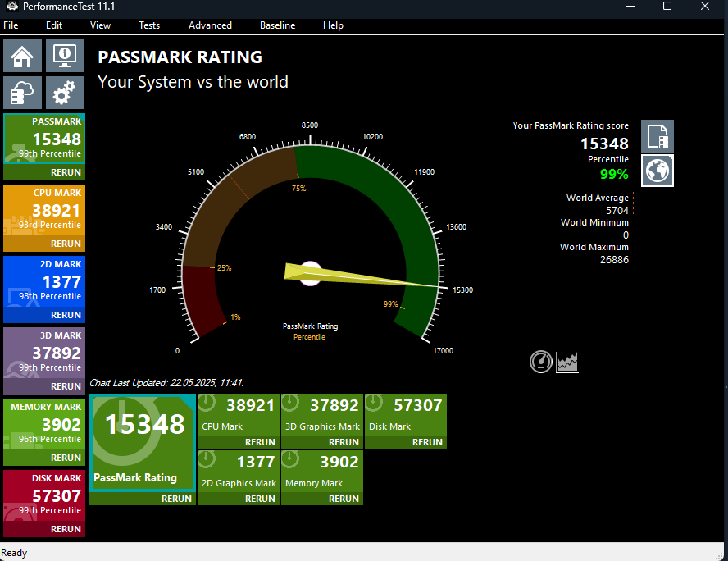Click the power icon on 2D Graphics Mark tile
728x561 pixels.
tap(207, 459)
